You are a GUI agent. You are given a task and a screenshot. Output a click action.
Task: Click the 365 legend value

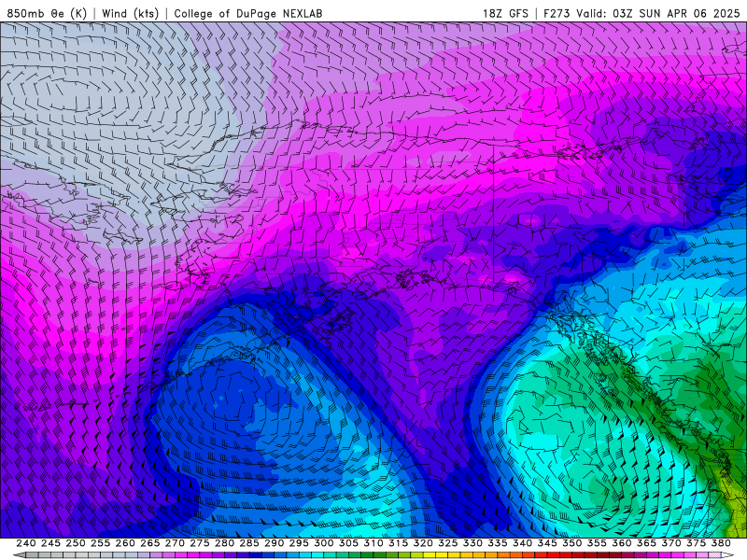coord(646,543)
